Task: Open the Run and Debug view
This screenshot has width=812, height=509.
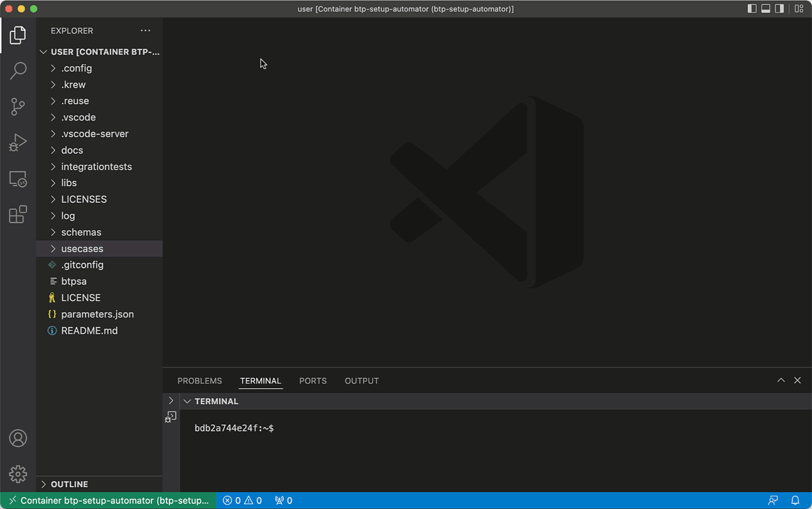Action: point(18,143)
